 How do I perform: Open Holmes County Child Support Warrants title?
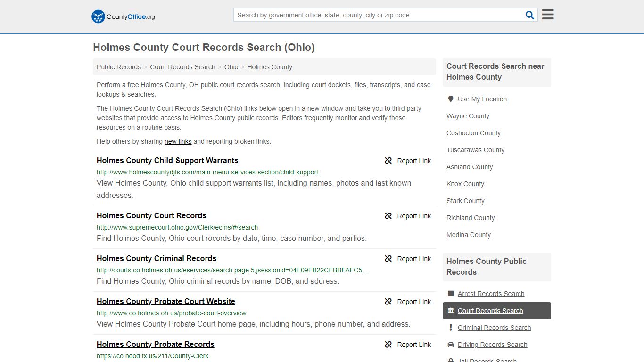pyautogui.click(x=167, y=160)
